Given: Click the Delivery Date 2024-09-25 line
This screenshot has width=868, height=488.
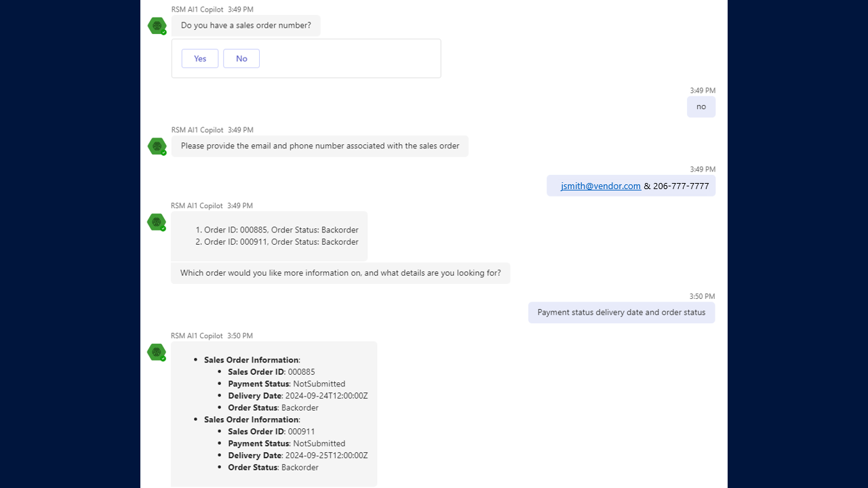Looking at the screenshot, I should click(298, 455).
